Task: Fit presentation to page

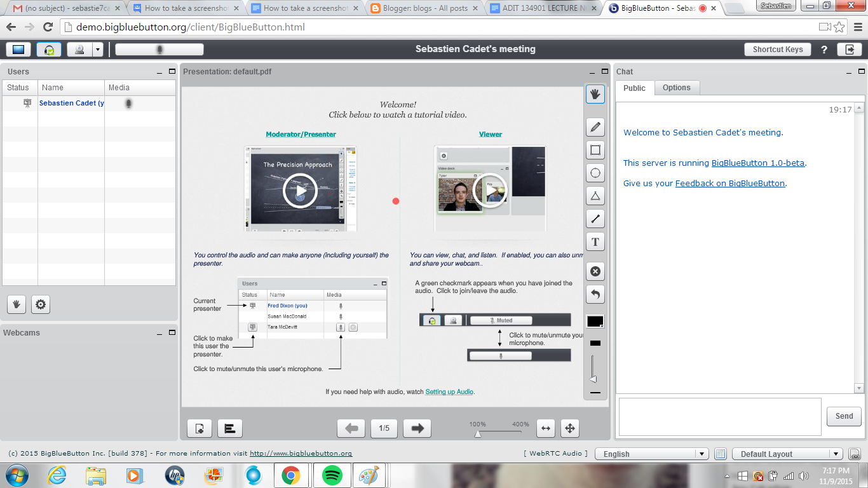Action: point(569,428)
